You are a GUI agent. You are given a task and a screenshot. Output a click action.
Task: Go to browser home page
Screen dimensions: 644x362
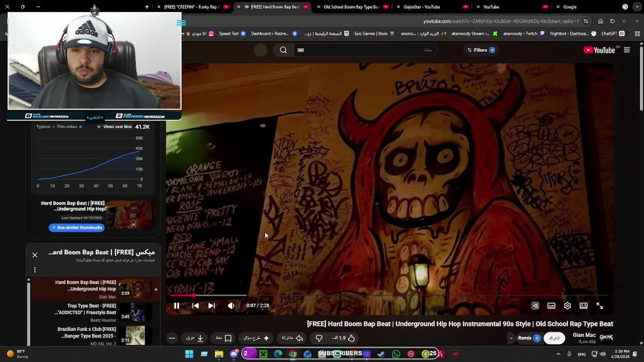[600, 21]
